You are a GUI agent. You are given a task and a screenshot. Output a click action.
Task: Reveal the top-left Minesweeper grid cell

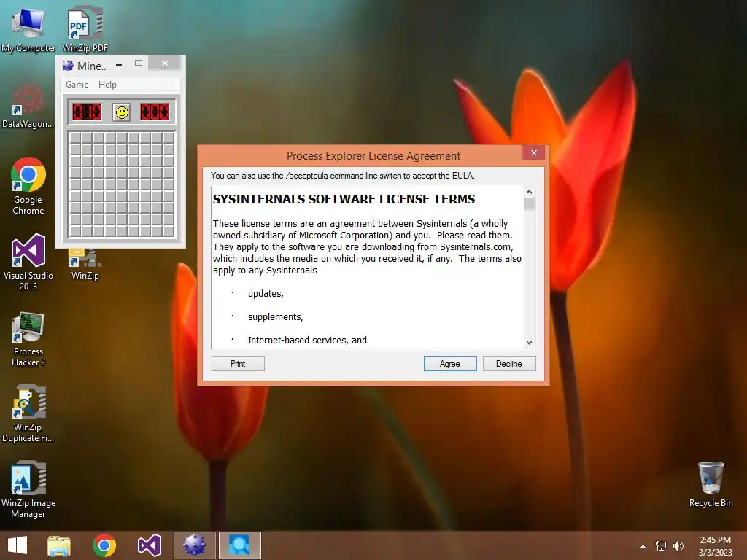[75, 138]
